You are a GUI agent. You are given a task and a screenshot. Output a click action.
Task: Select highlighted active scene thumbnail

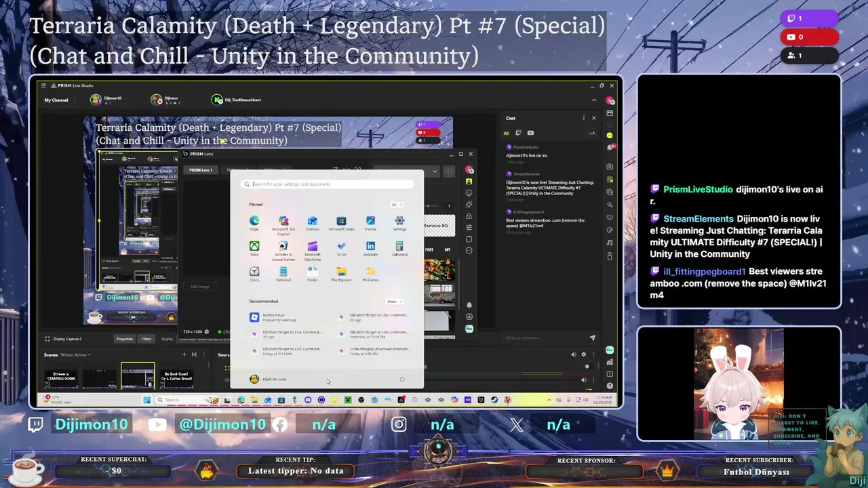click(138, 377)
